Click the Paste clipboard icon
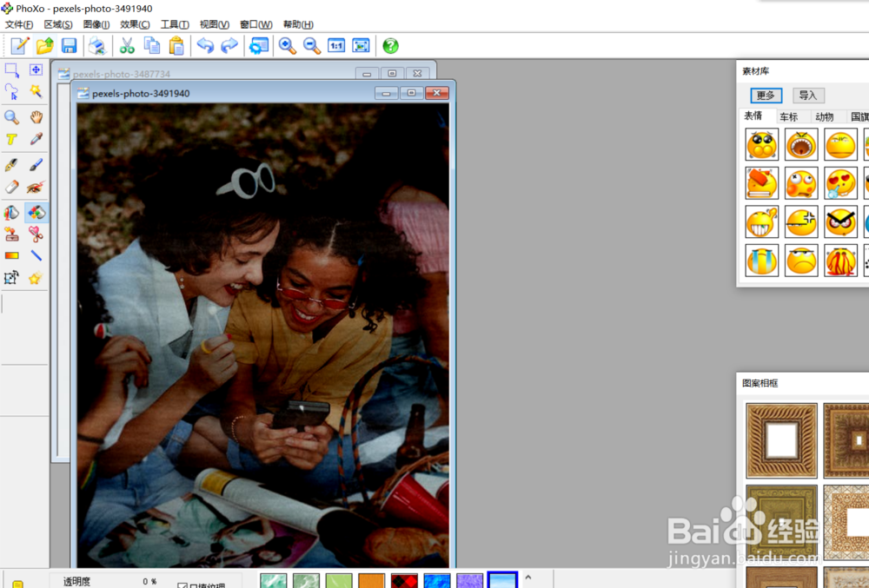This screenshot has height=588, width=869. 176,45
